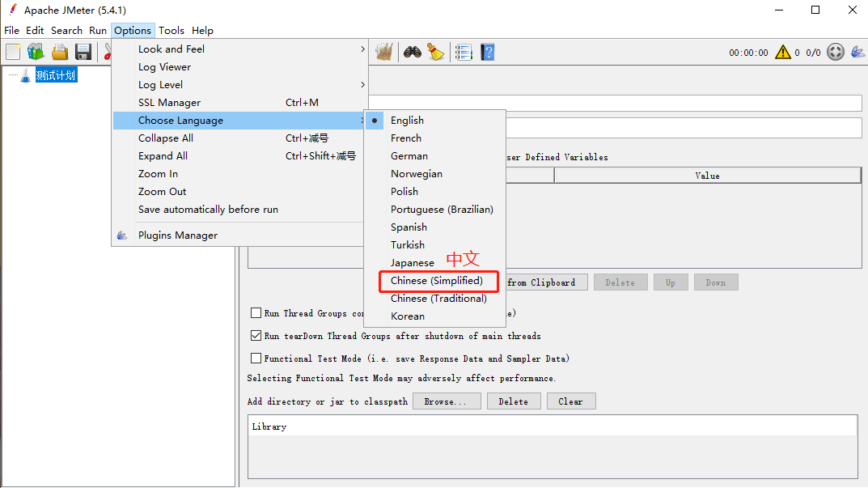
Task: Click the JMeter feather icon in title bar
Action: pos(13,10)
